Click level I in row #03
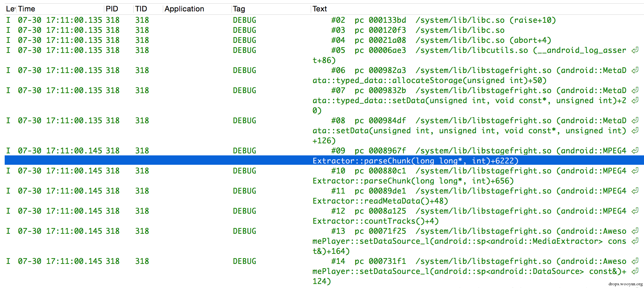The image size is (644, 288). pyautogui.click(x=8, y=30)
